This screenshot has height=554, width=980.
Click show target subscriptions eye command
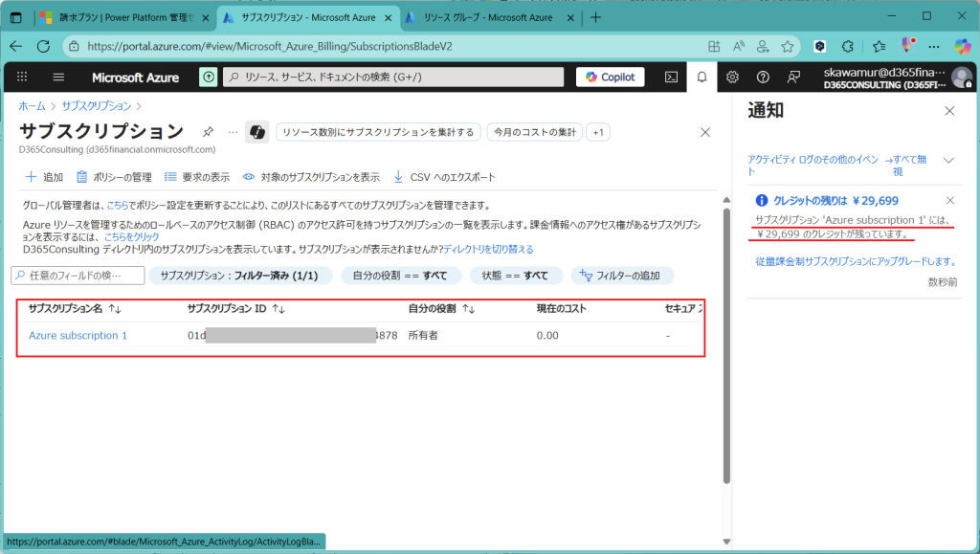[311, 177]
